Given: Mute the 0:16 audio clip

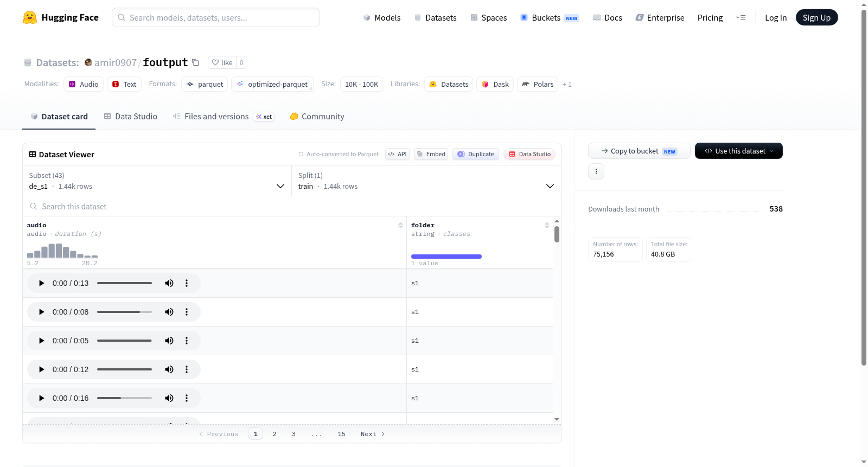Looking at the screenshot, I should [169, 398].
